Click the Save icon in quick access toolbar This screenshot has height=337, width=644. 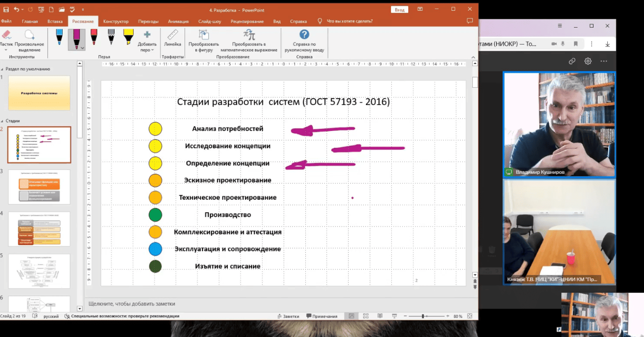[6, 9]
